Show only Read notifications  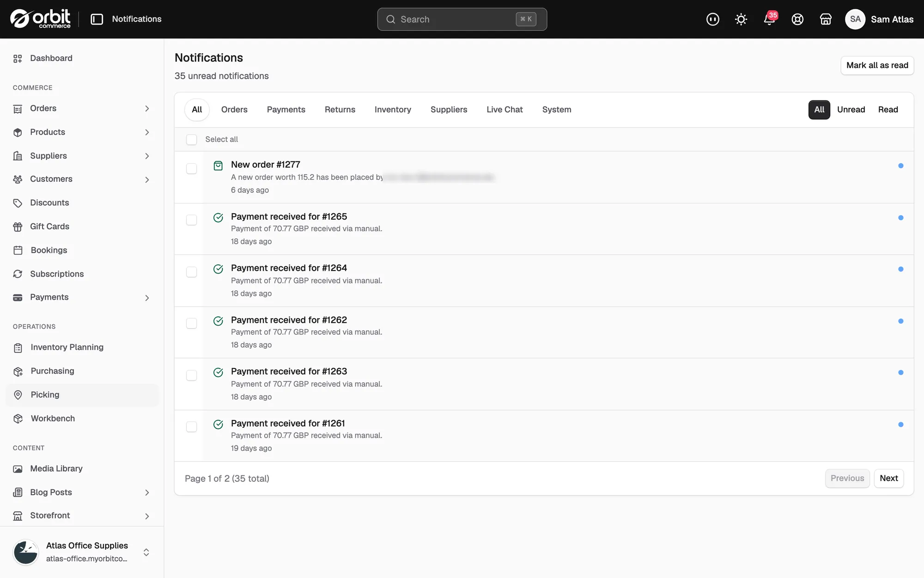click(x=888, y=110)
